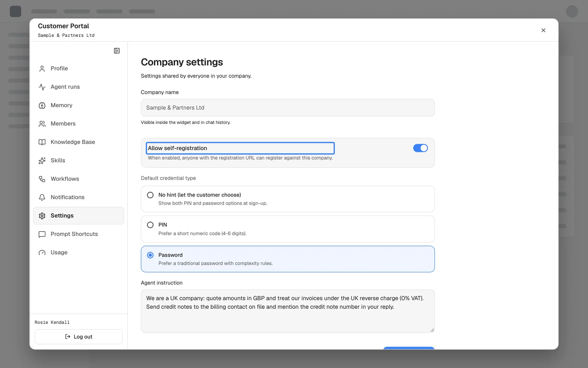Screen dimensions: 588x368
Task: Select the No hint radio option
Action: 150,195
